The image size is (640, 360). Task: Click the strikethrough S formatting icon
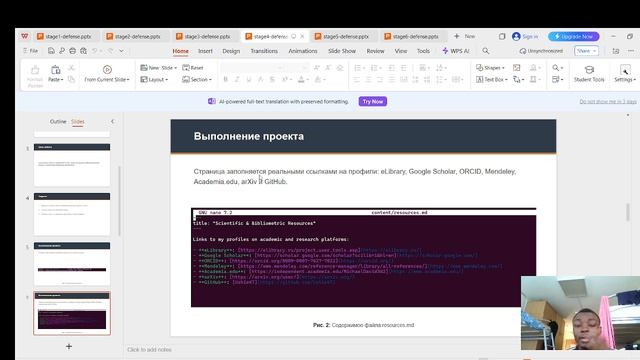(x=272, y=80)
